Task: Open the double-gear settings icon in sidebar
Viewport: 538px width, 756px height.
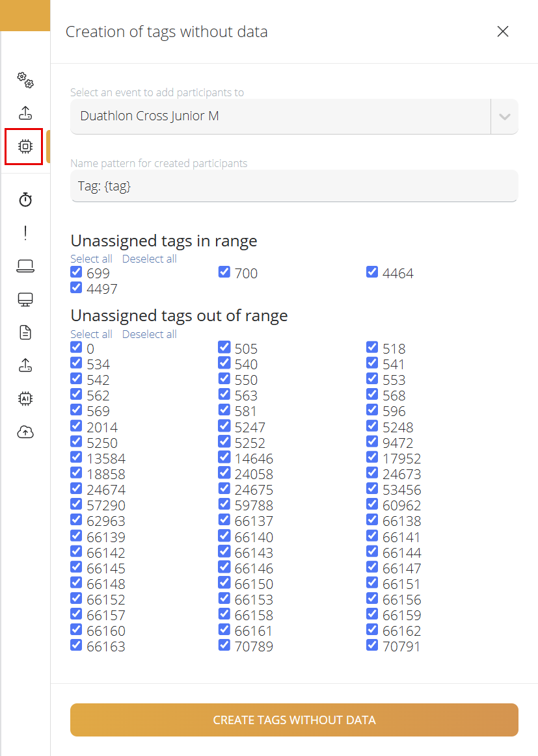Action: [x=25, y=80]
